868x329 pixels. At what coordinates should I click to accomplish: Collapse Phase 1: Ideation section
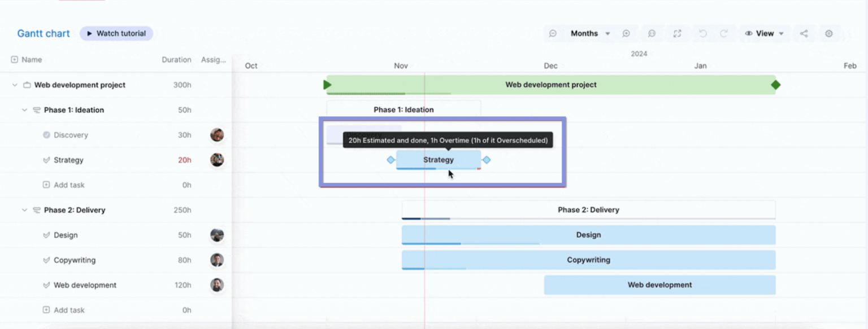point(24,110)
